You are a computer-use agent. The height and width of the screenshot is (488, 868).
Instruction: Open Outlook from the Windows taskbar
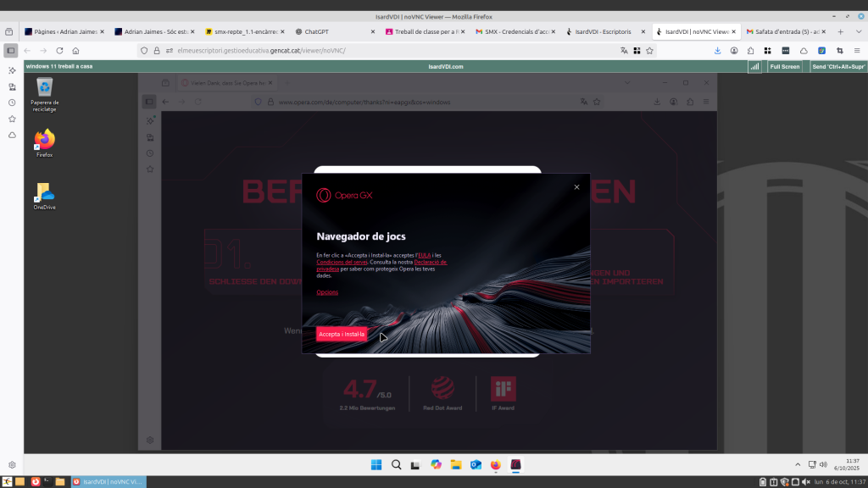pos(476,464)
